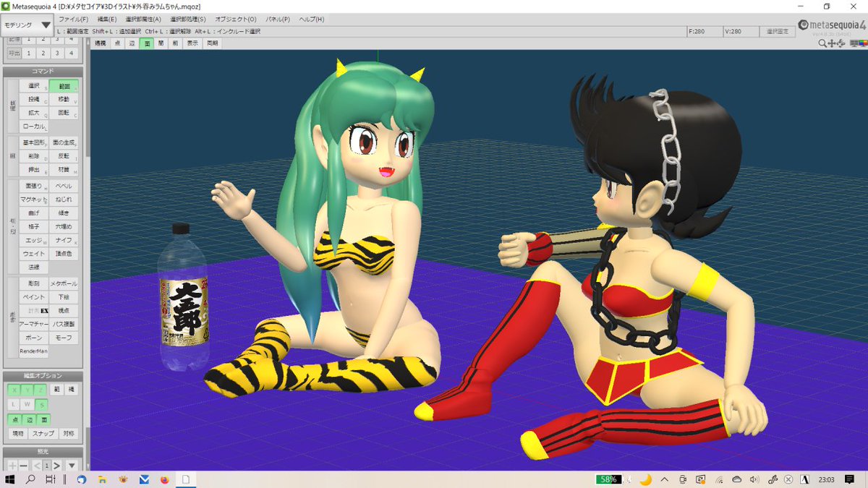
Task: Open the 頂点色 (Vertex color) tool
Action: click(64, 254)
